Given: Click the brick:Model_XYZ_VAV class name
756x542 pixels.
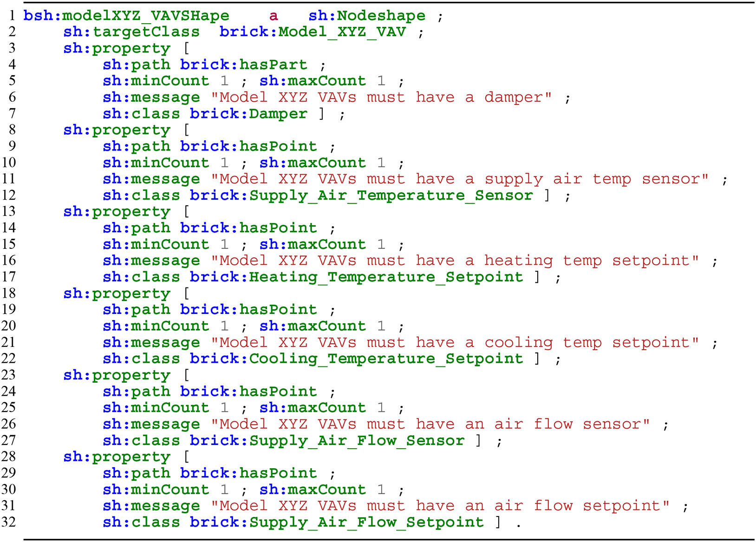Looking at the screenshot, I should click(x=313, y=32).
